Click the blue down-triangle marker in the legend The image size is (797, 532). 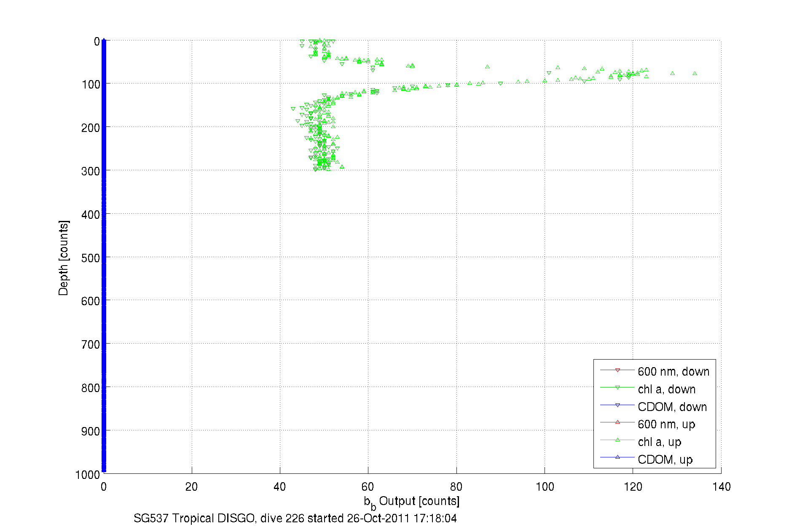click(x=617, y=405)
